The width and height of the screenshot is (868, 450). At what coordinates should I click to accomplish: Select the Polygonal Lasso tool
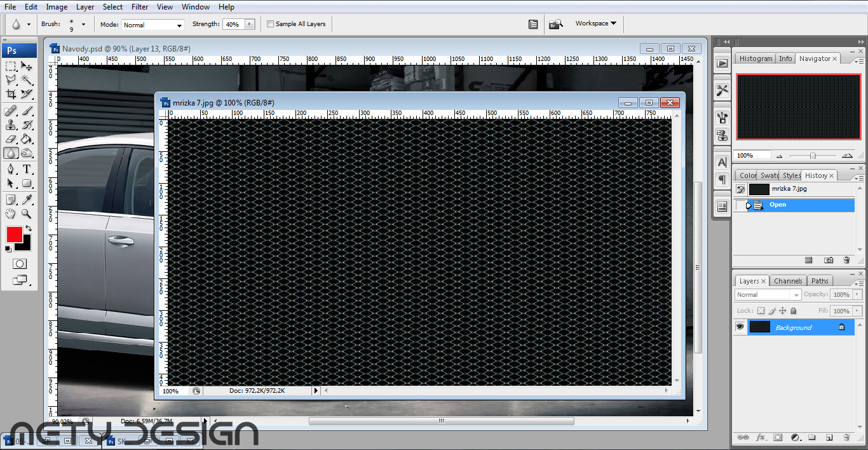click(x=11, y=80)
